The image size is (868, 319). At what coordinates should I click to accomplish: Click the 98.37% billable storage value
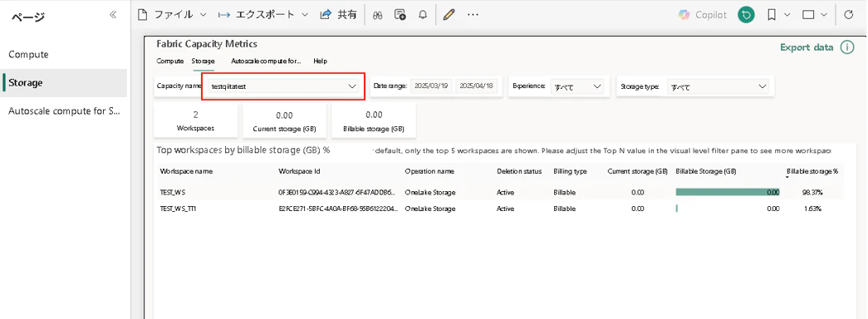coord(812,192)
